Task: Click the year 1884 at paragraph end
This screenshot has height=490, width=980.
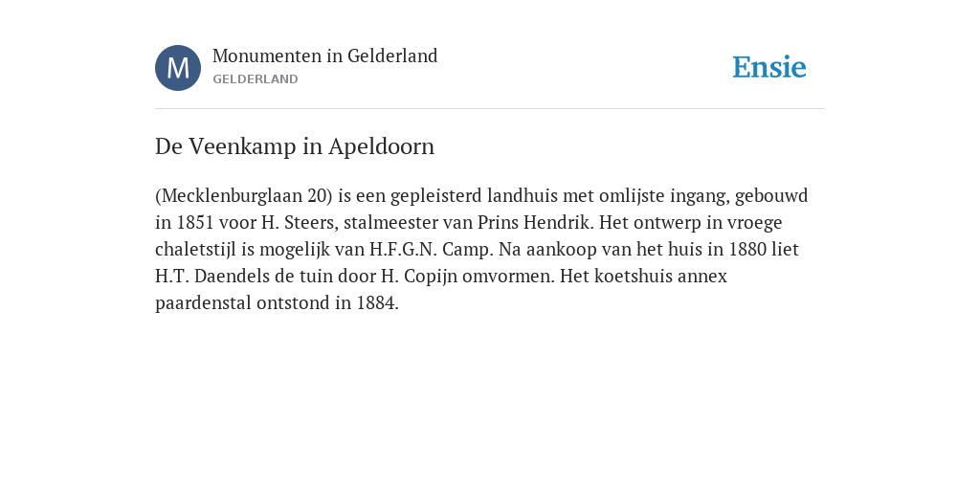Action: point(377,303)
